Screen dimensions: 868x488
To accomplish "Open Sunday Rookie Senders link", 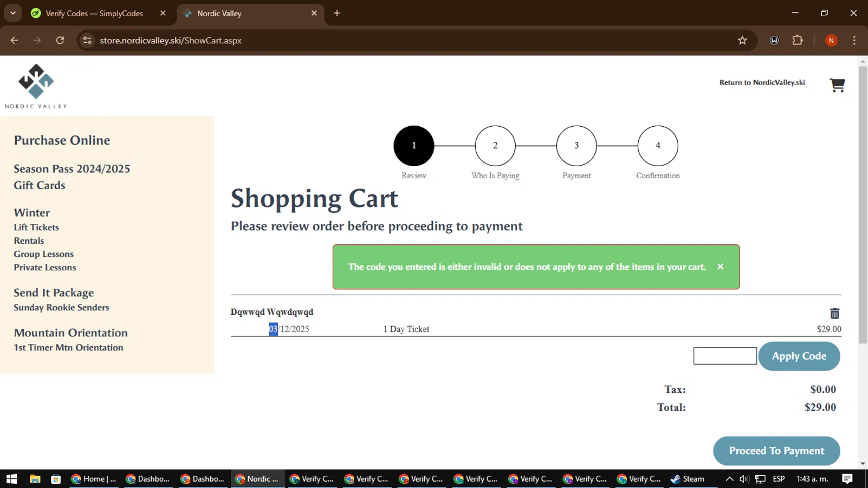I will pyautogui.click(x=61, y=307).
